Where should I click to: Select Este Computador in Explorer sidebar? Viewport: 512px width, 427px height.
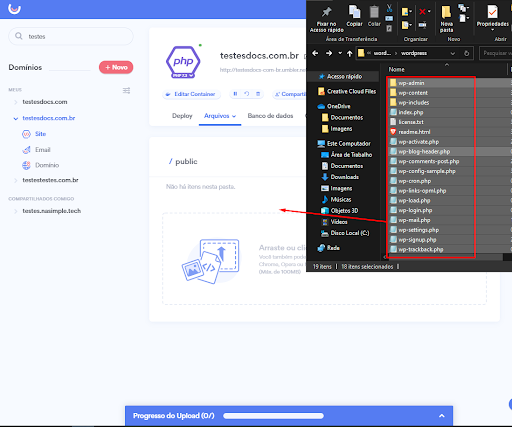(x=344, y=144)
